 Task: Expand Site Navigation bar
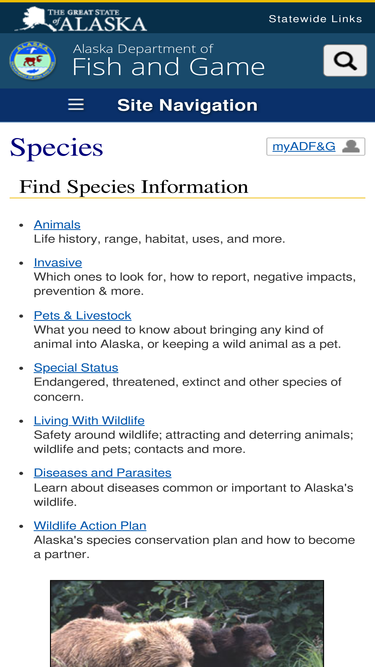click(188, 105)
